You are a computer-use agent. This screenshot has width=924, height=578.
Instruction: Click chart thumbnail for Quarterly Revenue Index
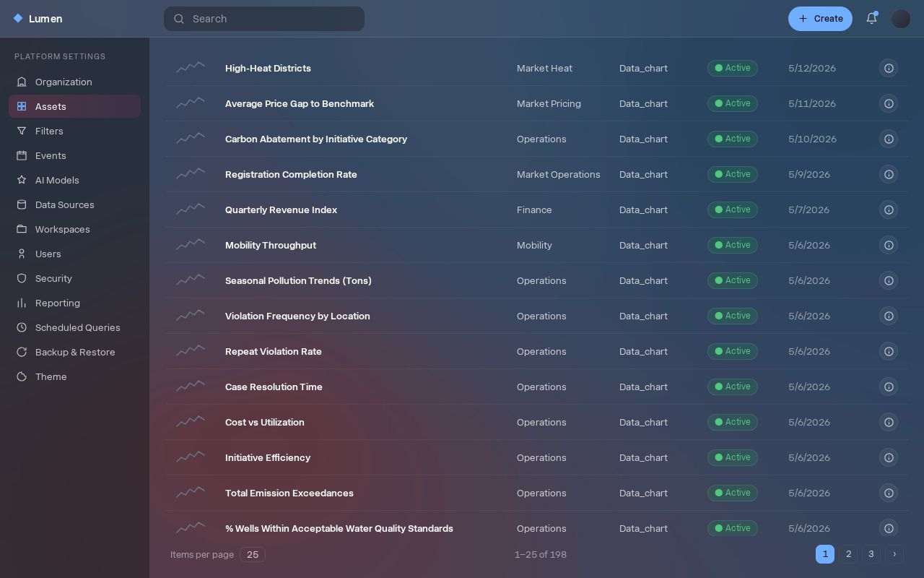191,210
